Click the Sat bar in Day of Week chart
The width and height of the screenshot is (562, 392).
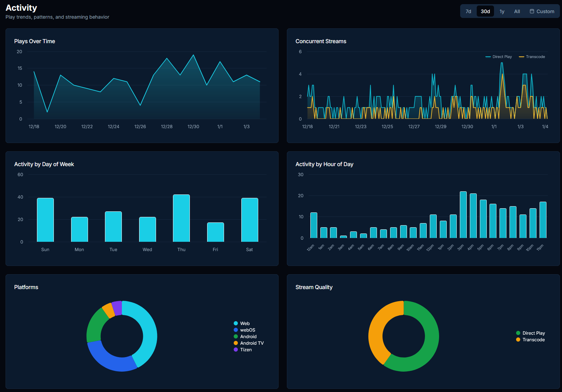[249, 220]
